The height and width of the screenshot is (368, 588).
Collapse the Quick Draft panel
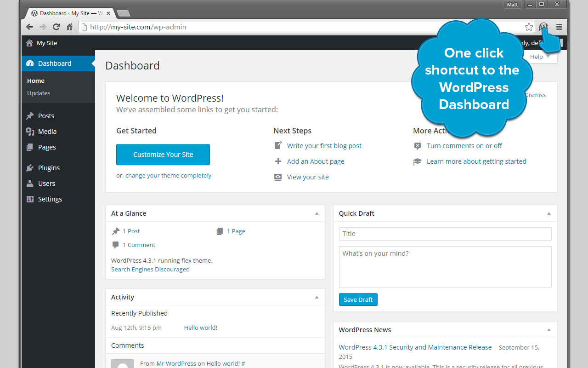[549, 213]
